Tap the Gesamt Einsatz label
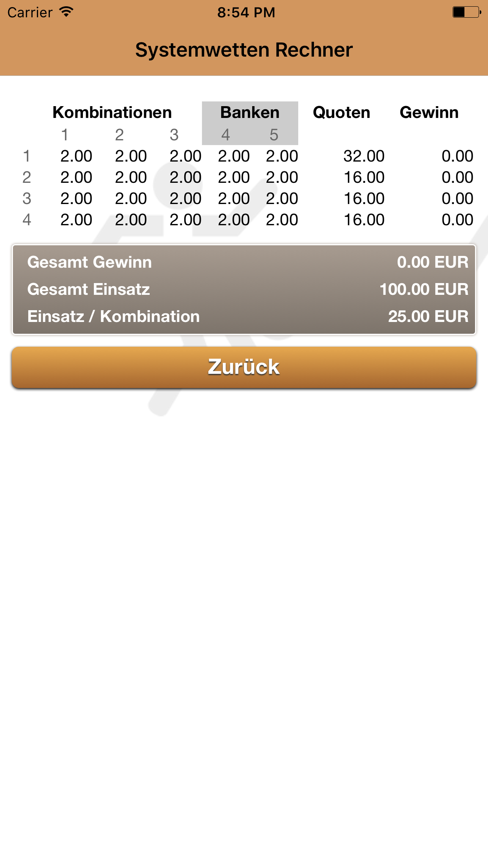The image size is (488, 868). pyautogui.click(x=89, y=289)
